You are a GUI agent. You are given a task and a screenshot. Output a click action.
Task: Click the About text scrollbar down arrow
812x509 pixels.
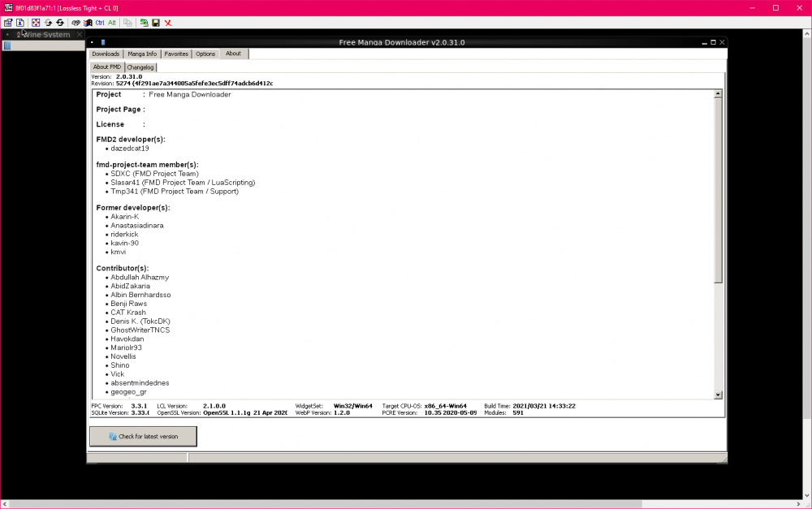pos(718,395)
